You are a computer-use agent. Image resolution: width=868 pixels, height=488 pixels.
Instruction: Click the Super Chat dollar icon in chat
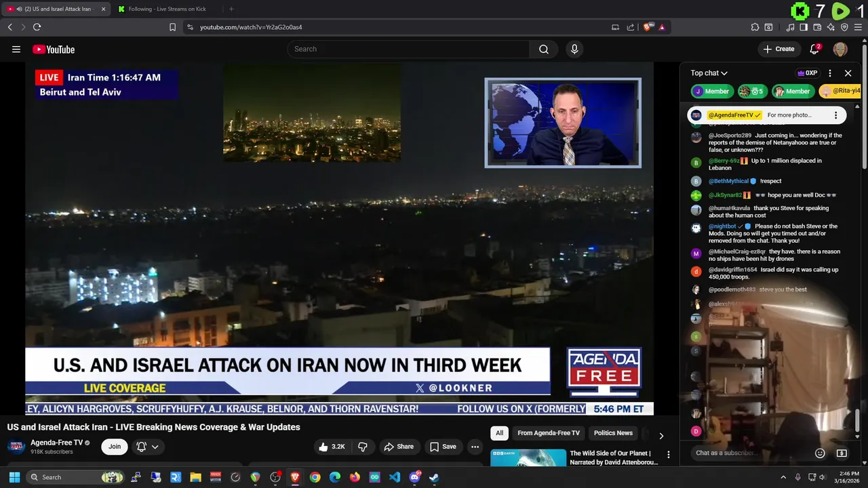tap(842, 453)
